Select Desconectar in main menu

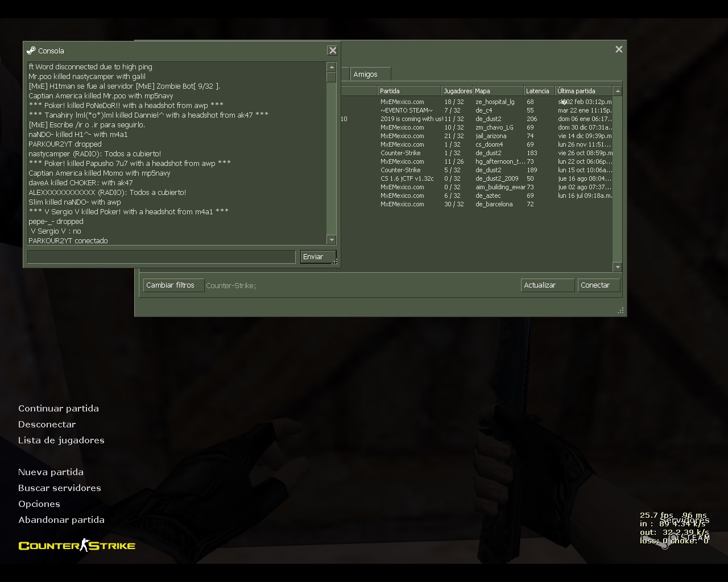pos(47,425)
